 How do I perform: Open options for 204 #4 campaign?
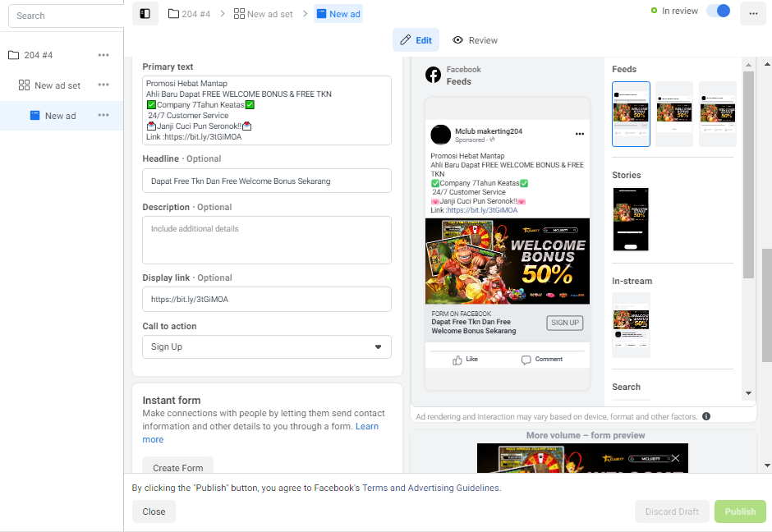[103, 55]
